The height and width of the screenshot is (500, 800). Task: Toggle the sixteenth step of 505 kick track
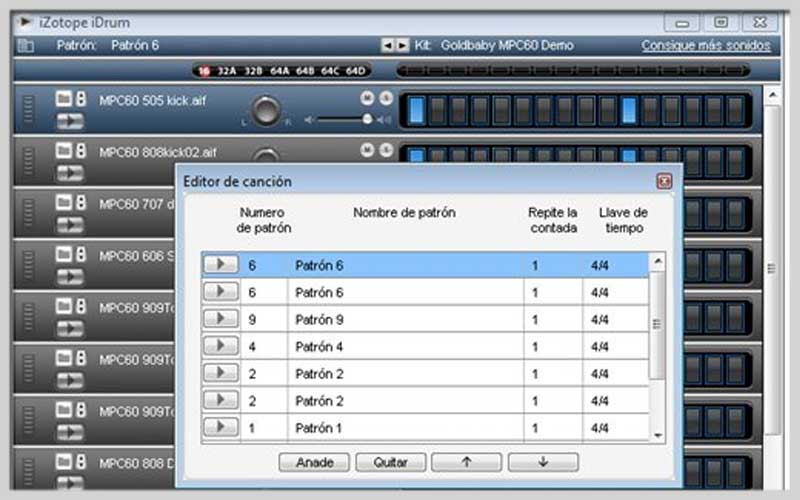coord(736,110)
